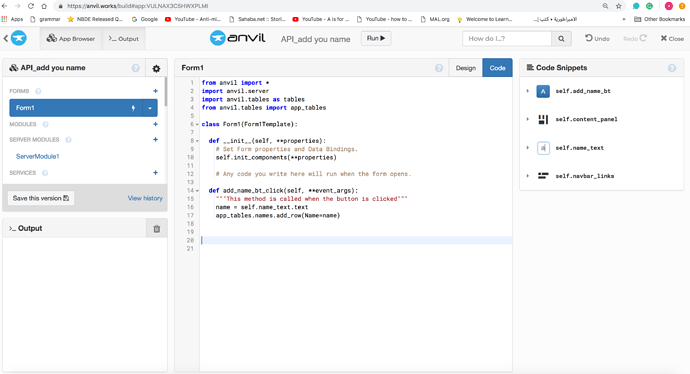Open help icon next to Server Modules
The height and width of the screenshot is (374, 690).
tap(68, 140)
